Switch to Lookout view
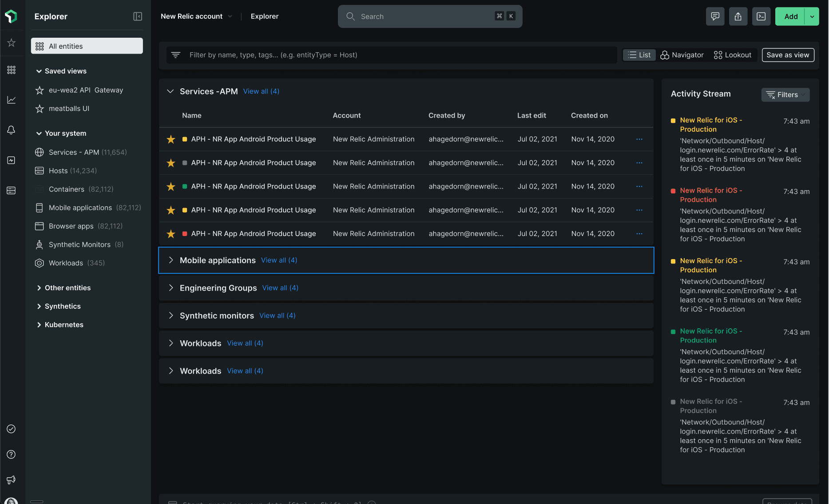829x504 pixels. click(733, 55)
